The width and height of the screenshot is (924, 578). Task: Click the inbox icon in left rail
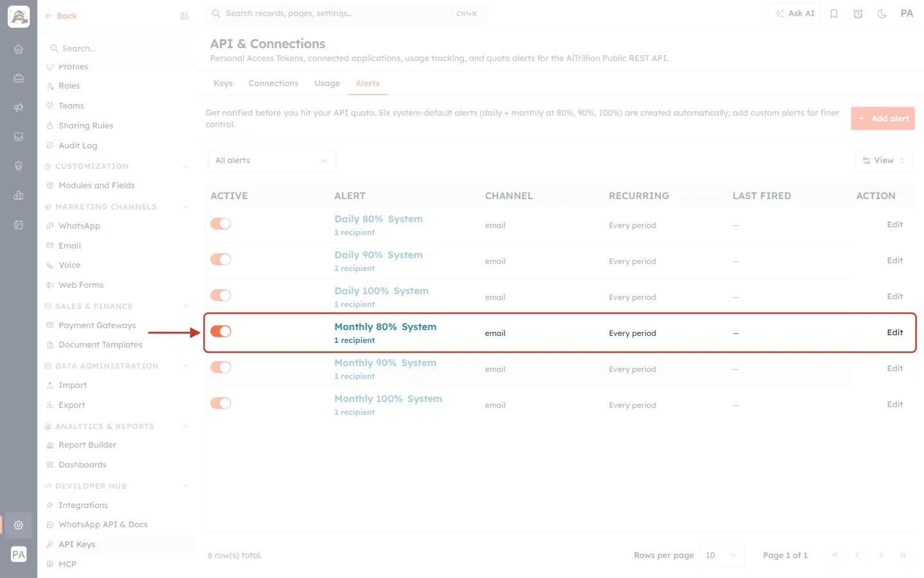pos(19,137)
